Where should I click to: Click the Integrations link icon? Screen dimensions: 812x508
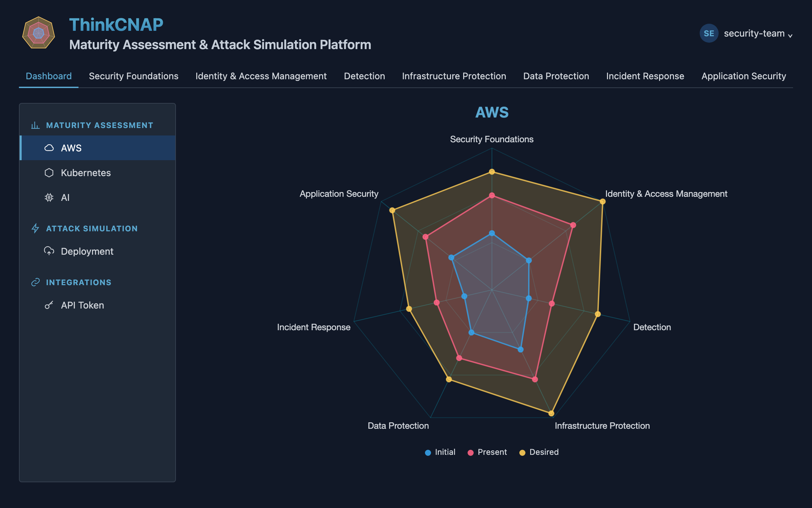click(x=35, y=282)
